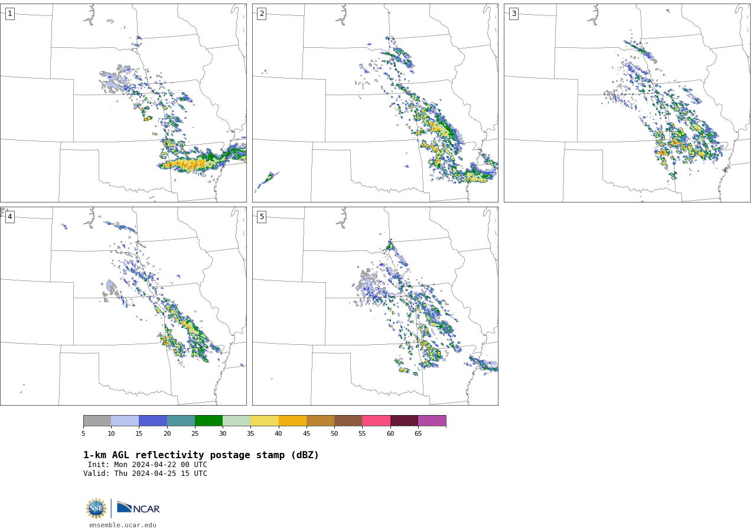
Task: Click the plot title '1-km AGL reflectivity postage stamp'
Action: [201, 455]
